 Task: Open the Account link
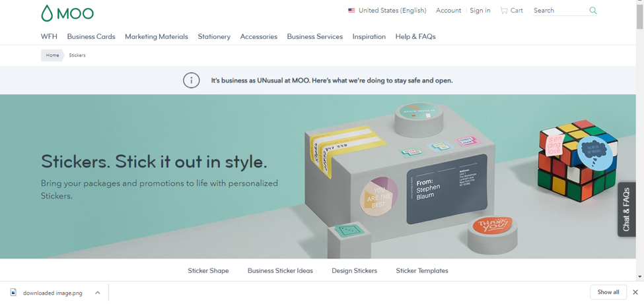tap(448, 11)
